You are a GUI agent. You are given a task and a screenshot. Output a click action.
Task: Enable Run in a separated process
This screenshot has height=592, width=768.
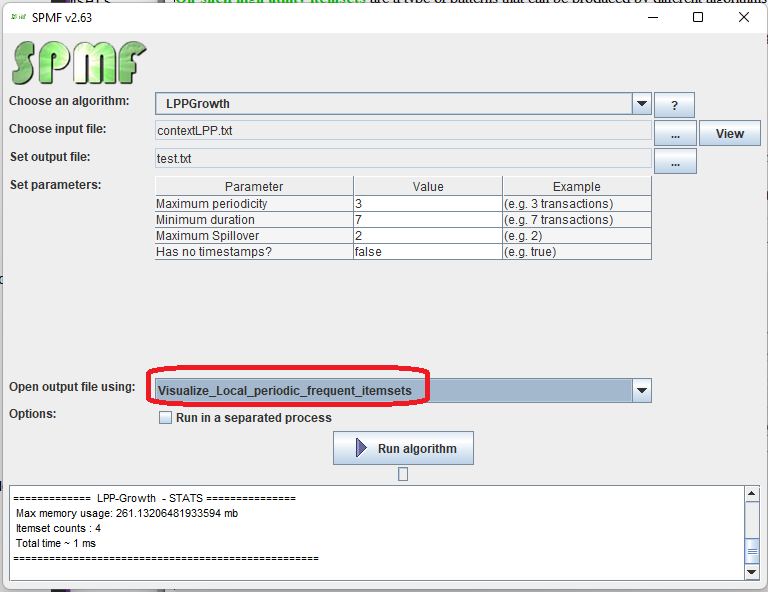coord(166,418)
